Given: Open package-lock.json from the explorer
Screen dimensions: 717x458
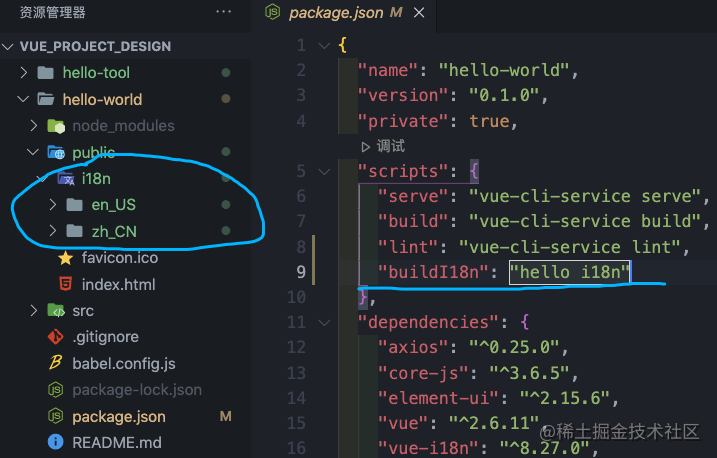Looking at the screenshot, I should point(137,390).
